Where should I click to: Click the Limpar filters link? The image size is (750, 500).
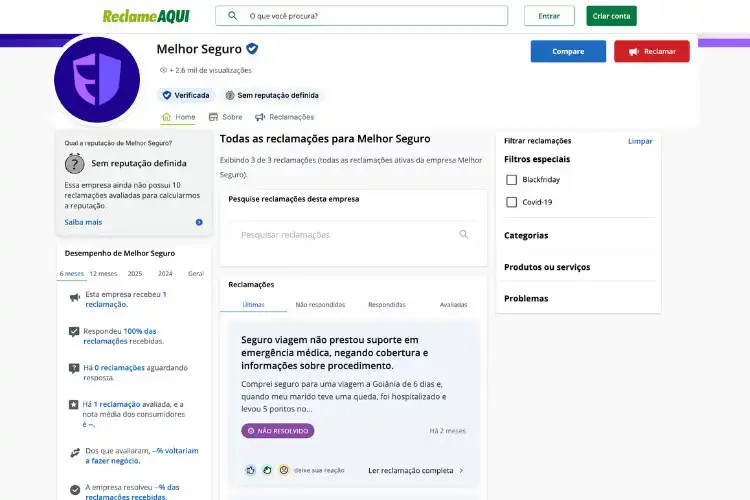640,141
